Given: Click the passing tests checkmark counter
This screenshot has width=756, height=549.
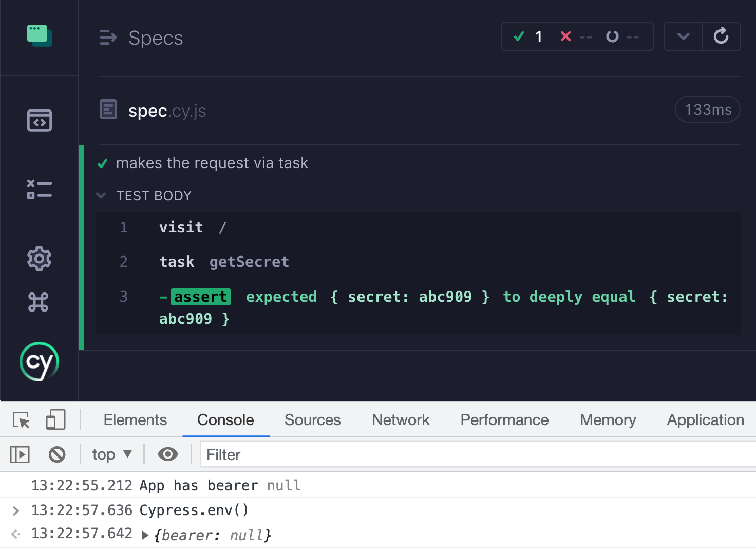Looking at the screenshot, I should click(527, 36).
